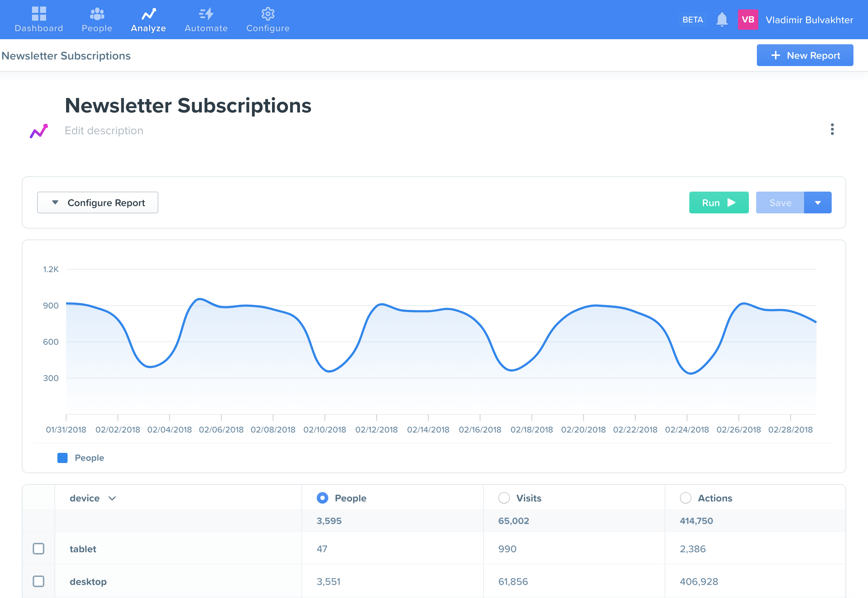Select the desktop row checkbox
The height and width of the screenshot is (598, 868).
click(38, 582)
